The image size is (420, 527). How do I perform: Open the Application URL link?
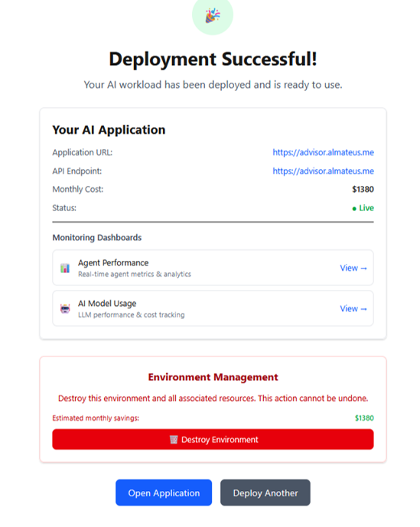click(323, 152)
